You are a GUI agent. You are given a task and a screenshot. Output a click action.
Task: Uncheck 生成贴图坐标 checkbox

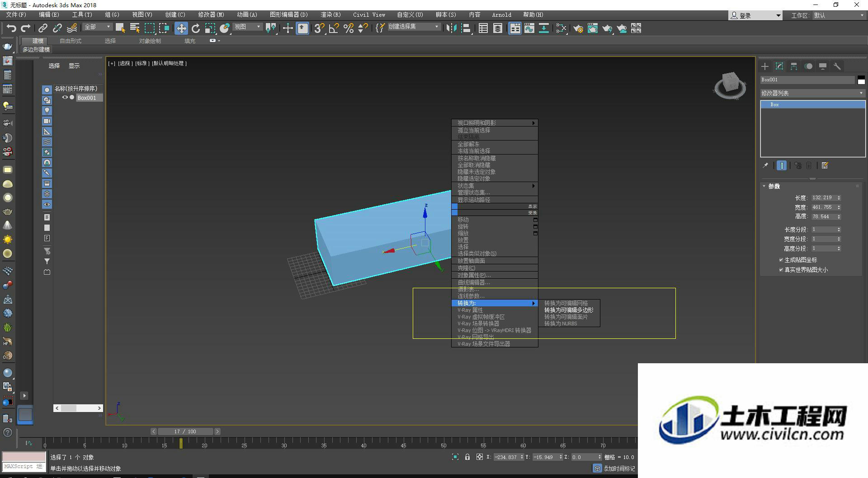(x=781, y=260)
